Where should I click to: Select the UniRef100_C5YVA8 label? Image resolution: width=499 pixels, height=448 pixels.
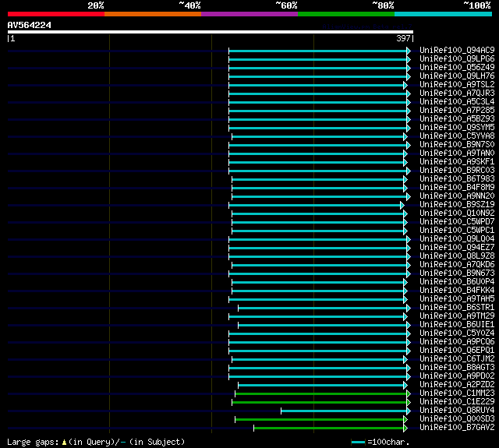pos(457,136)
